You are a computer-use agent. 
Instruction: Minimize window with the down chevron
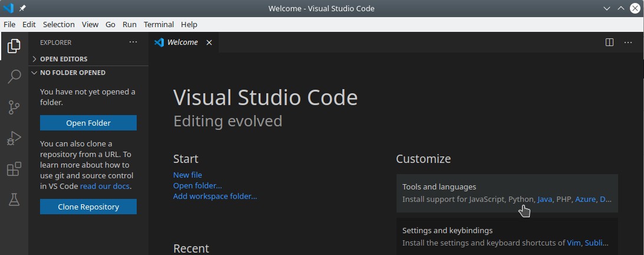(607, 8)
